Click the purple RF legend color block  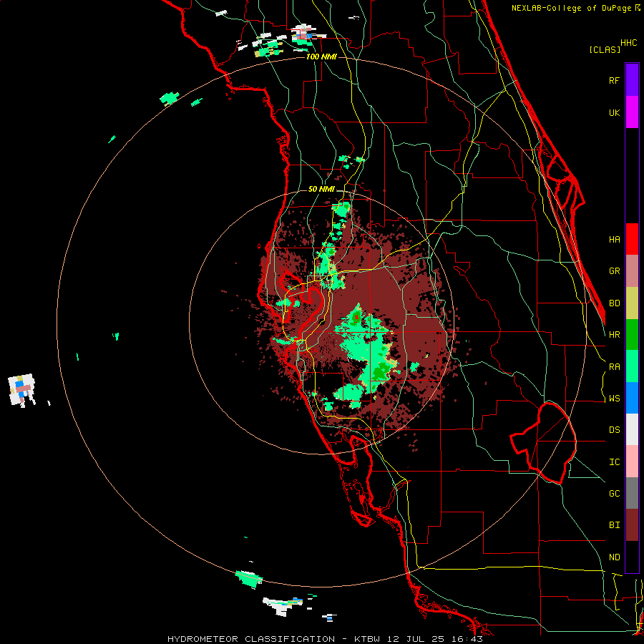point(632,80)
